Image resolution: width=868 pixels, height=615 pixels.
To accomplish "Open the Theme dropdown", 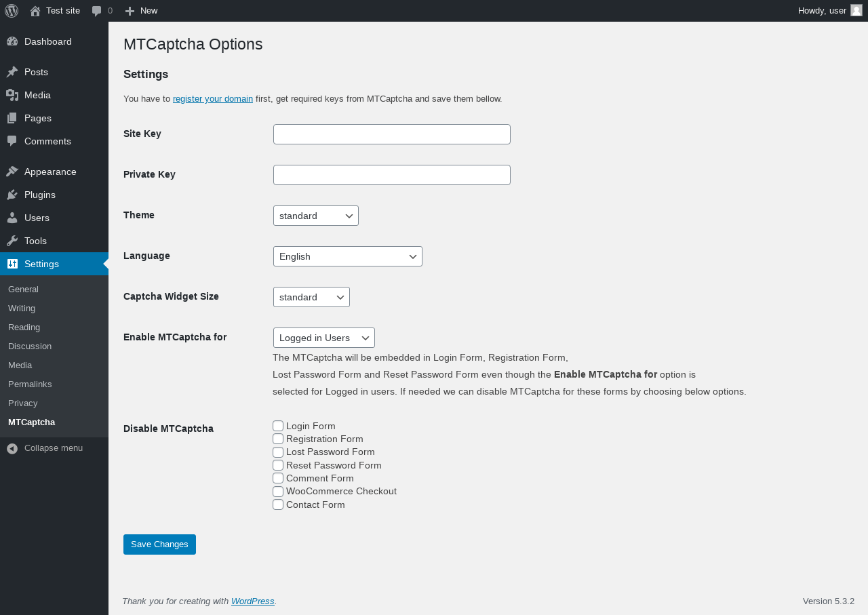I will (315, 216).
